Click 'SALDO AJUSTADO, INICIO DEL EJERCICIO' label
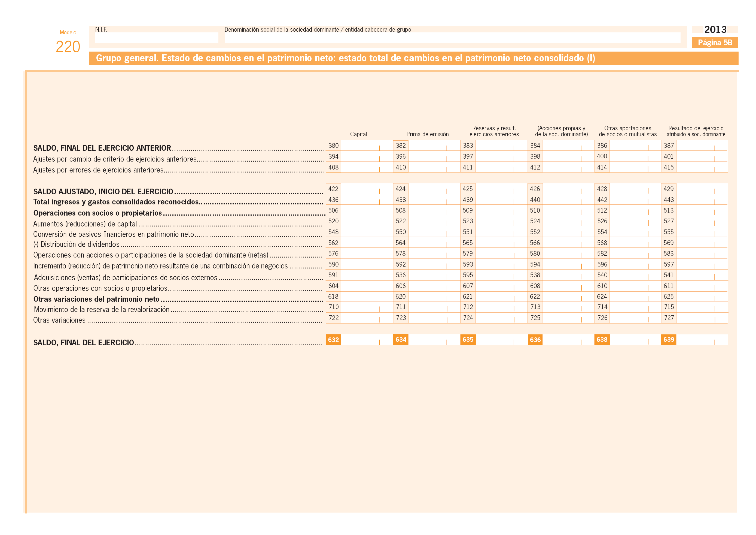Viewport: 756px width, 535px height. point(103,191)
